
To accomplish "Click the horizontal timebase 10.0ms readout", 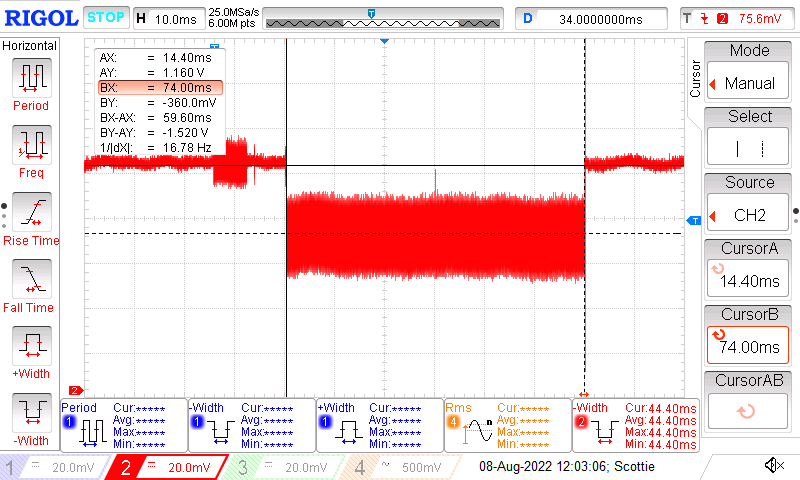I will pyautogui.click(x=169, y=19).
